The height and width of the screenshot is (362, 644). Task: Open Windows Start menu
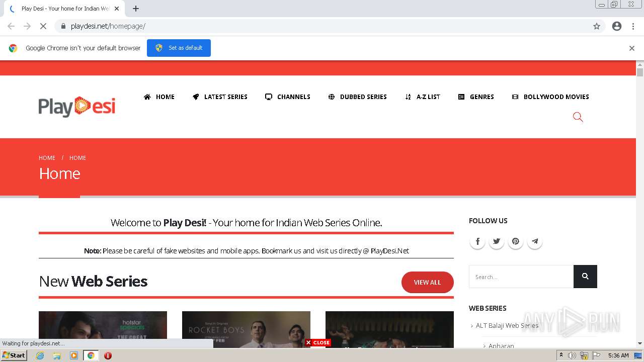[14, 355]
